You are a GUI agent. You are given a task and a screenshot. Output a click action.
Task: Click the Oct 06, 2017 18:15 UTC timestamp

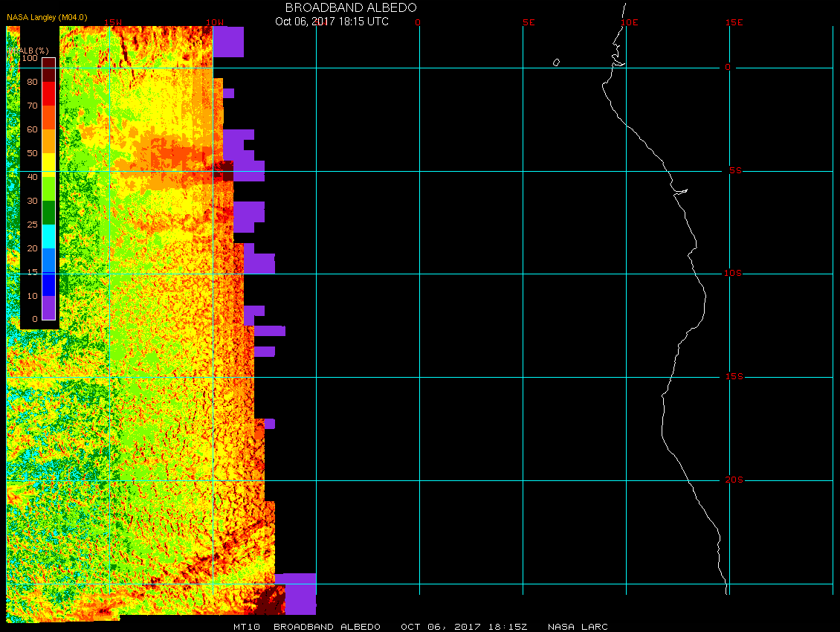(332, 22)
